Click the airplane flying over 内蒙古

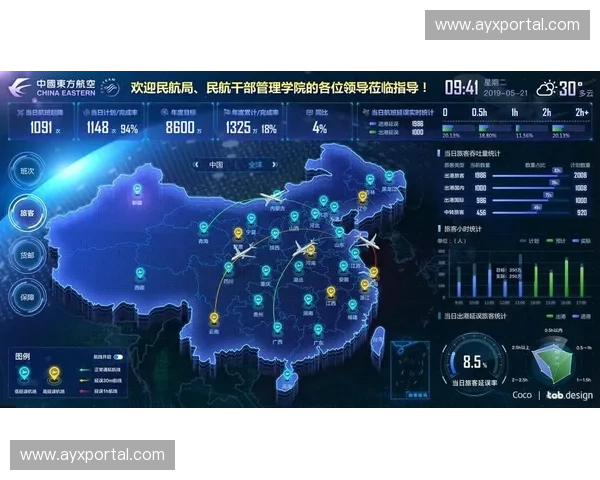tap(272, 198)
